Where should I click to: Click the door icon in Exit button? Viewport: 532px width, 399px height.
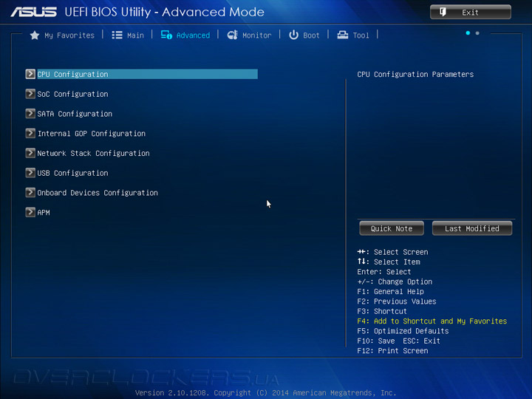[x=443, y=13]
